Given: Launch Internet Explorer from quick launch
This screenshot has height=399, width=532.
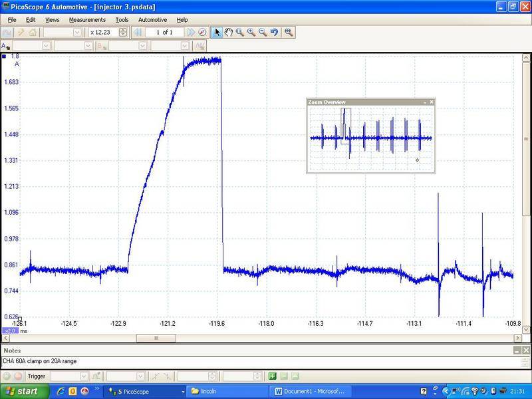Looking at the screenshot, I should (x=61, y=392).
